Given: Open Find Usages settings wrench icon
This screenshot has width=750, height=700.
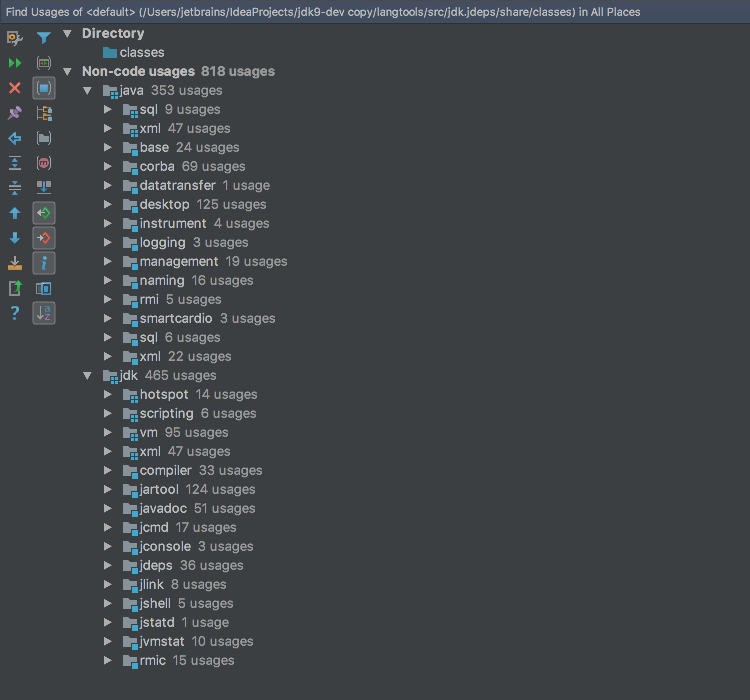Looking at the screenshot, I should click(x=15, y=38).
